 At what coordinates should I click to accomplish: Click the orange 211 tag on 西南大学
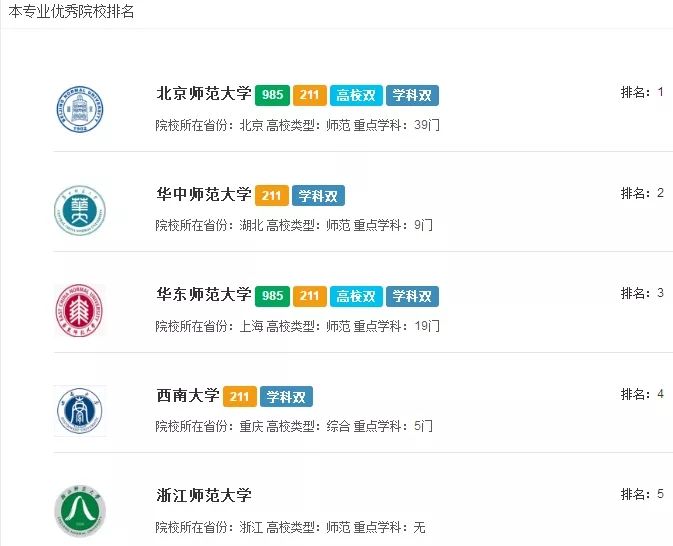point(239,396)
